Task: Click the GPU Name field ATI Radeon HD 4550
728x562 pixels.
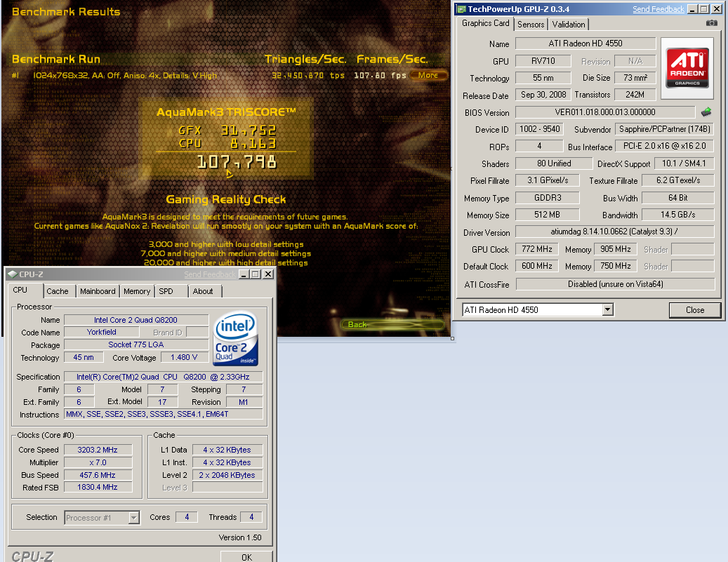Action: [x=585, y=44]
